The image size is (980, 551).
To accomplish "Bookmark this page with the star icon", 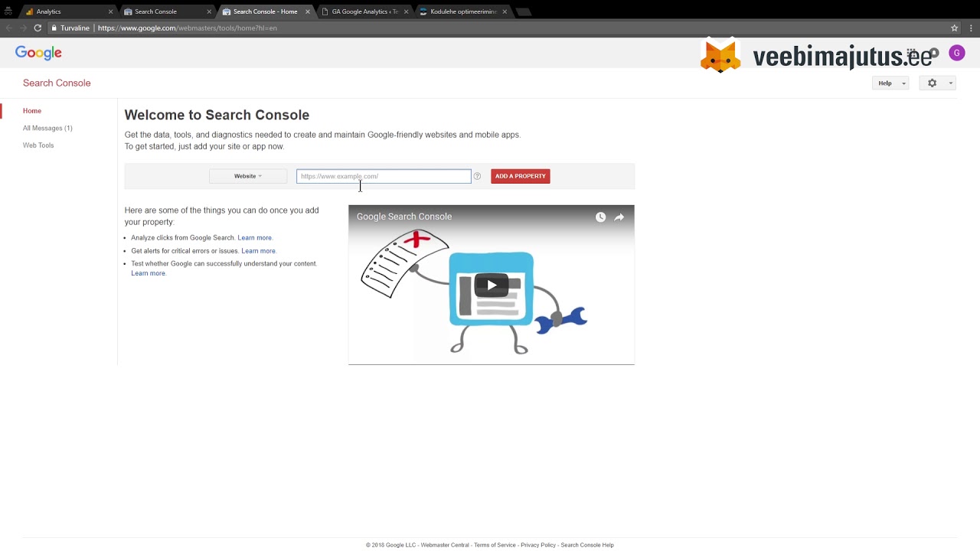I will [954, 28].
